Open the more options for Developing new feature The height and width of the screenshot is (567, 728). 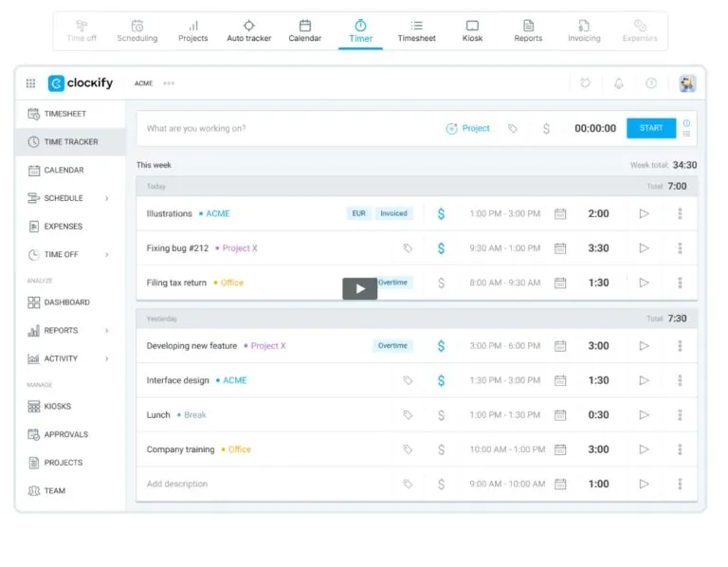click(680, 345)
